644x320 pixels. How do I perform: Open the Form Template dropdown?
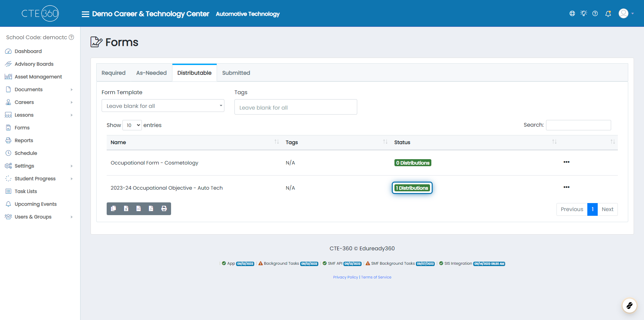pyautogui.click(x=163, y=106)
